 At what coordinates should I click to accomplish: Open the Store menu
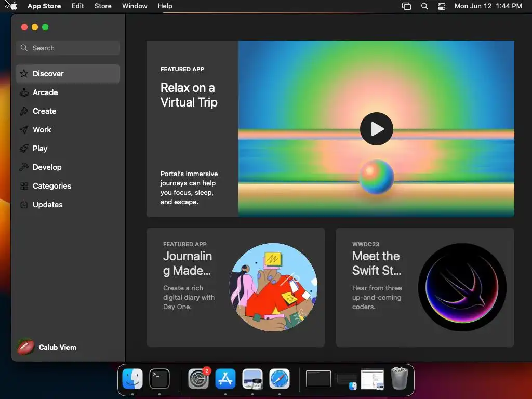click(x=103, y=6)
